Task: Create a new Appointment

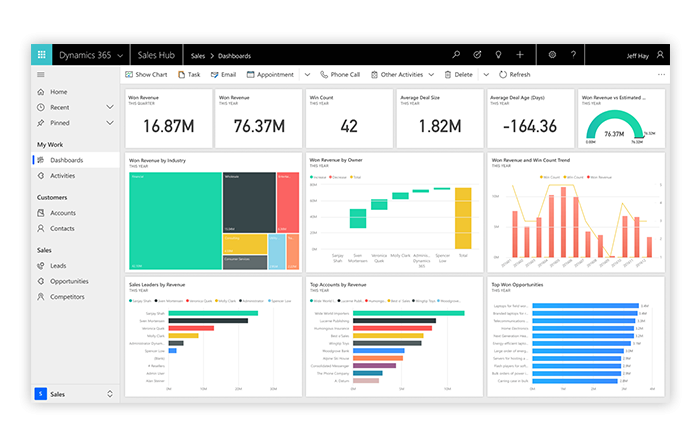Action: coord(270,75)
